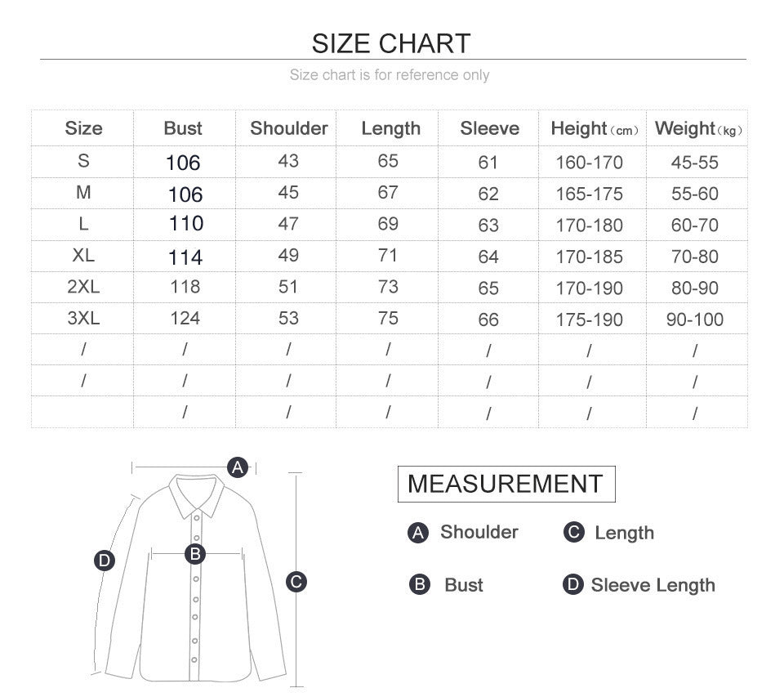
Task: Click the bust value 124 cell
Action: tap(185, 319)
